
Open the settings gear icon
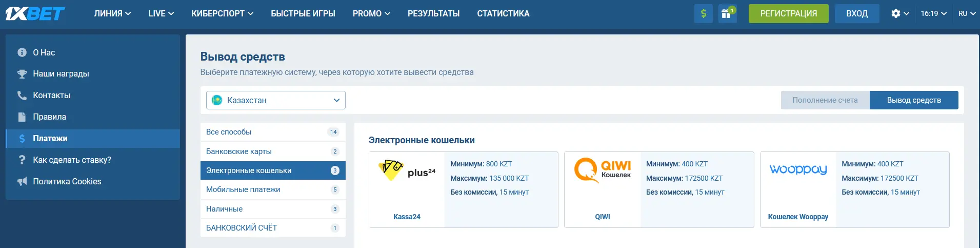pos(896,13)
